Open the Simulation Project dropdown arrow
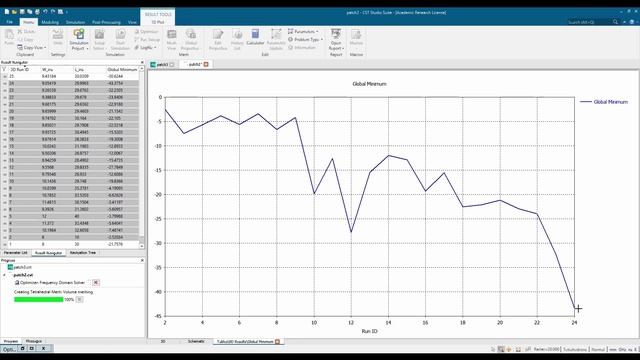The image size is (640, 360). [87, 49]
